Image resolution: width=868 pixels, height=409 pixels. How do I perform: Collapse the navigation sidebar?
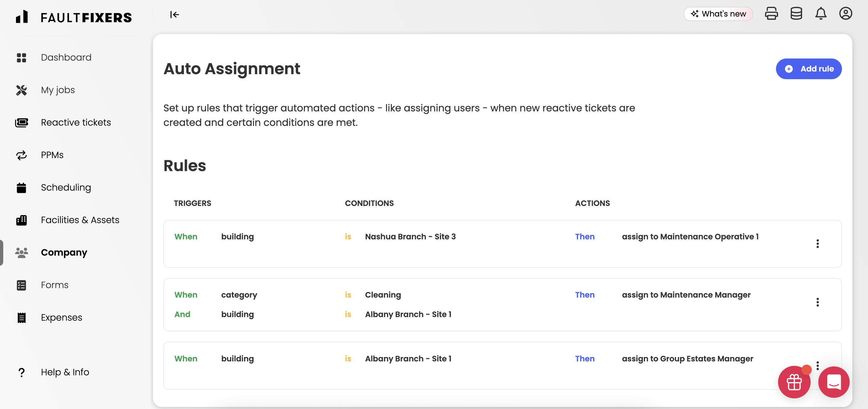point(175,14)
